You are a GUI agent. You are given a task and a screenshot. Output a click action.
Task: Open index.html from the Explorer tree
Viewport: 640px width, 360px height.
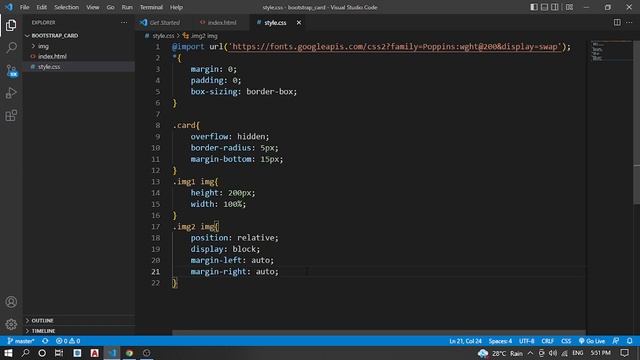(x=52, y=56)
